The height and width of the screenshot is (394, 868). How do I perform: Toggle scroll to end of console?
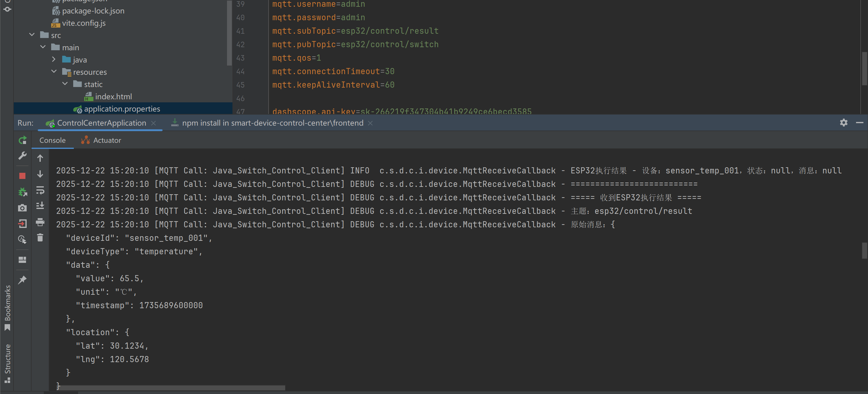click(40, 206)
